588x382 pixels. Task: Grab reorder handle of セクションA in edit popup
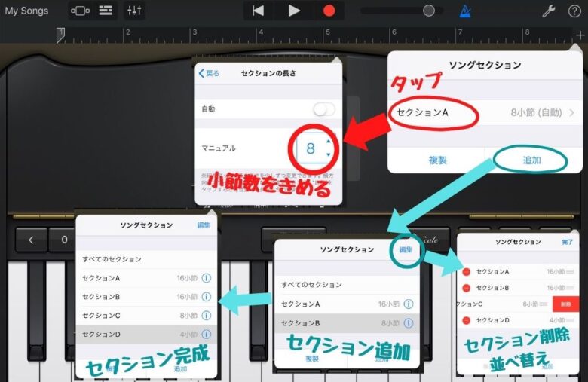click(x=570, y=272)
